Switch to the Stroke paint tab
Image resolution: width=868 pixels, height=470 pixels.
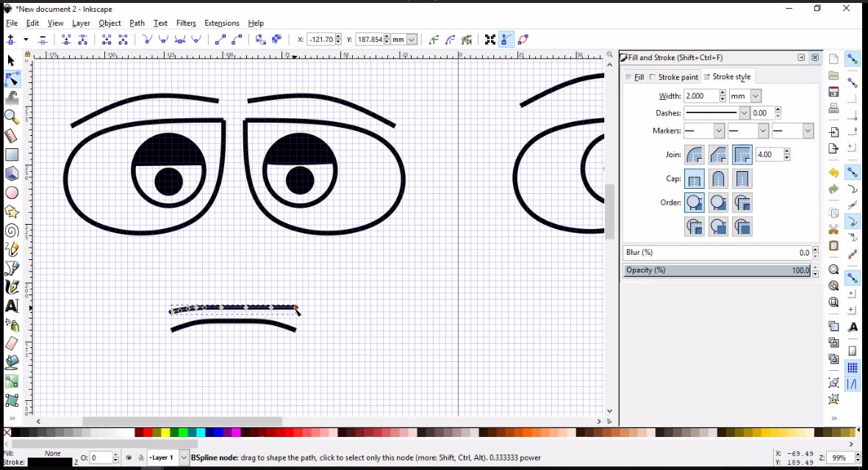tap(674, 77)
